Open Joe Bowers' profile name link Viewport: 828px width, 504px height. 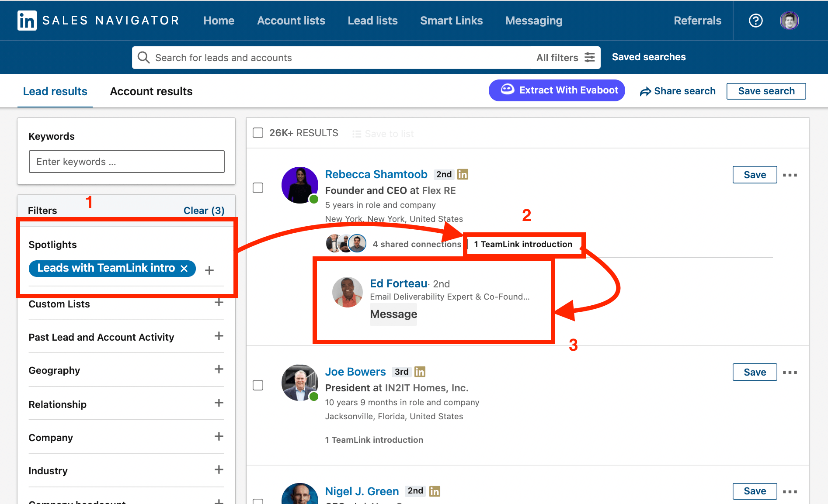click(x=355, y=372)
